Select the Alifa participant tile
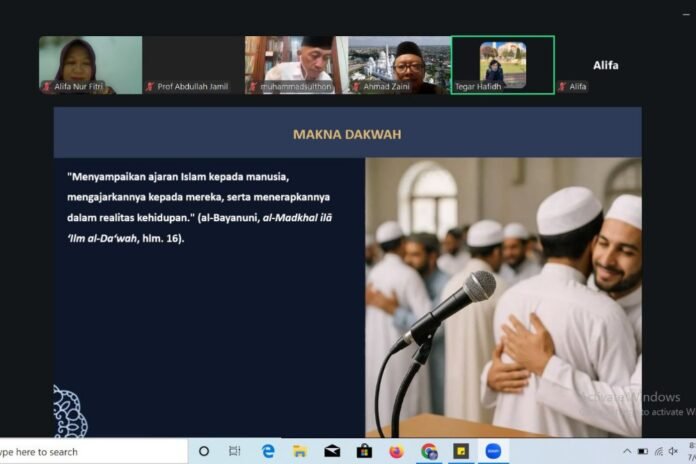 (x=606, y=65)
